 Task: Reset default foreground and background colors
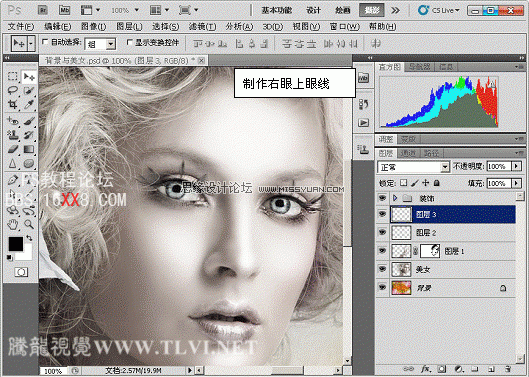pos(9,258)
